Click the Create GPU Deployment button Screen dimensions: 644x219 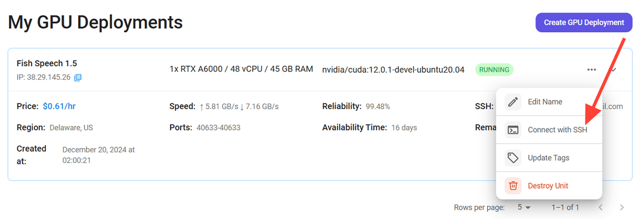(584, 23)
